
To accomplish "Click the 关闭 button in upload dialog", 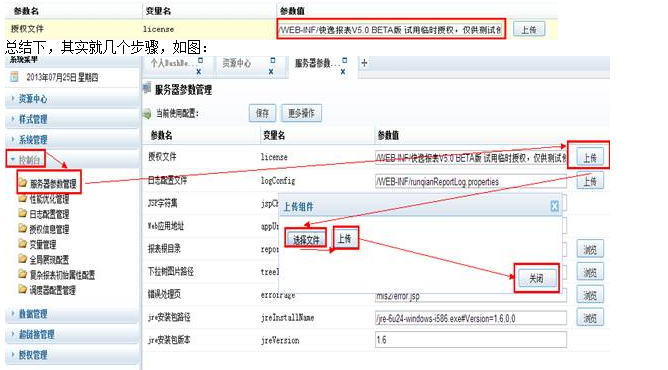I will (536, 278).
